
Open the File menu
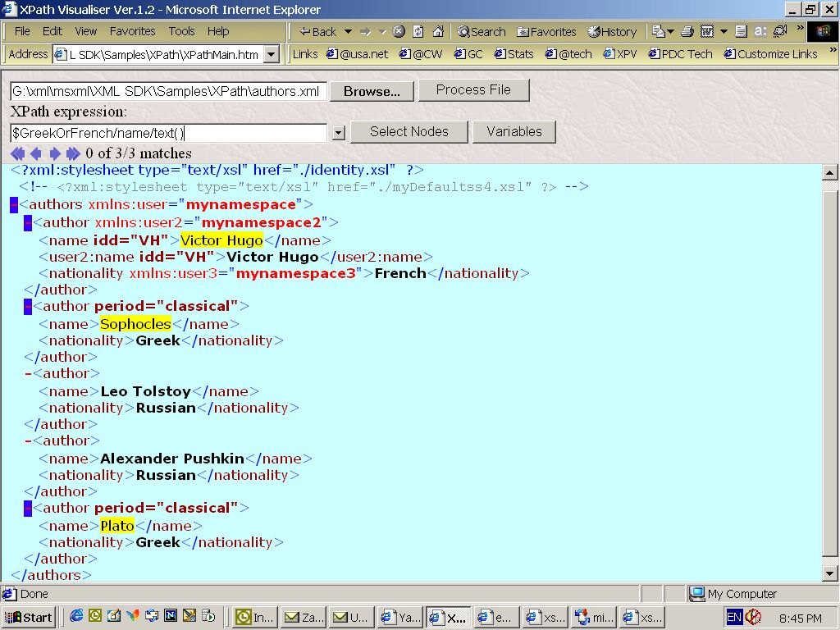[x=22, y=31]
